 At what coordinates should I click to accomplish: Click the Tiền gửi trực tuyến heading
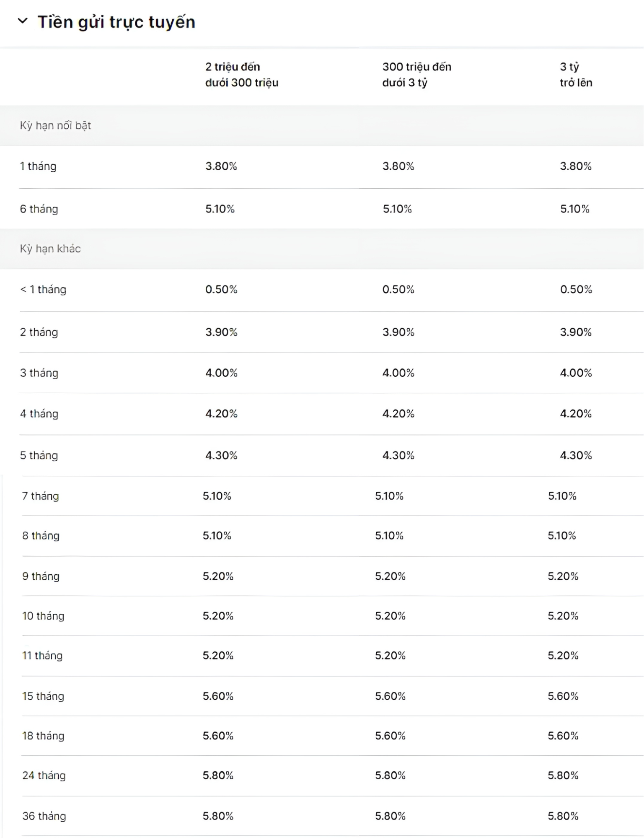click(116, 22)
